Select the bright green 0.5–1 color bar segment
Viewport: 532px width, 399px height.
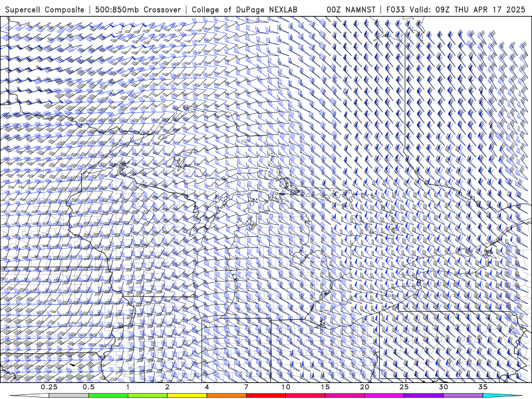click(108, 396)
